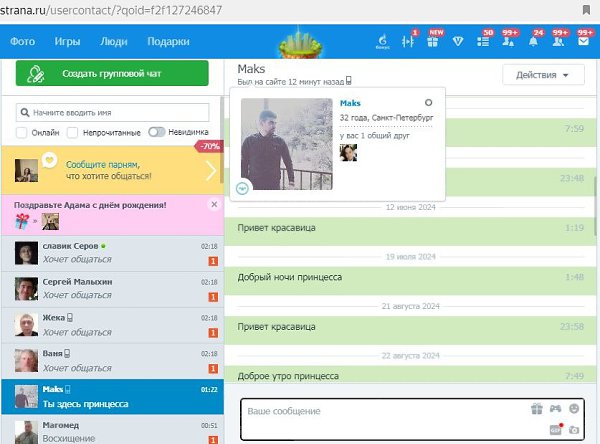Click the gift icon in birthday banner
600x444 pixels.
coord(22,221)
